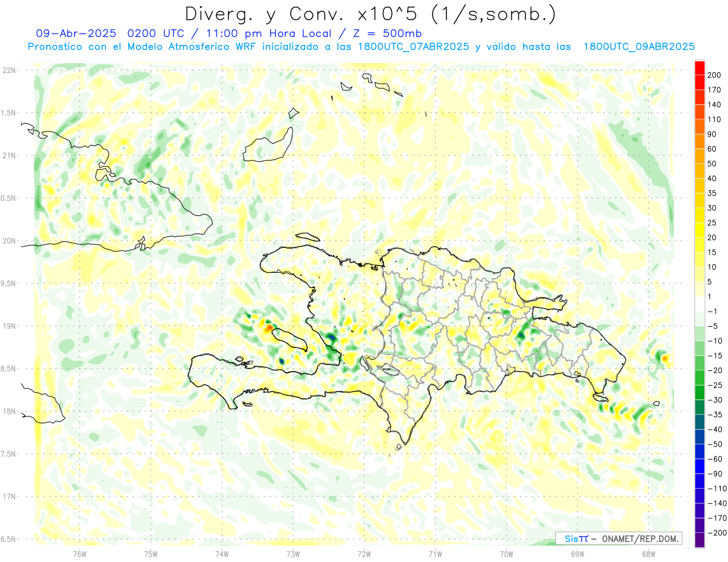This screenshot has width=728, height=562.
Task: Click the white swatch between 1 and -1
Action: (699, 304)
